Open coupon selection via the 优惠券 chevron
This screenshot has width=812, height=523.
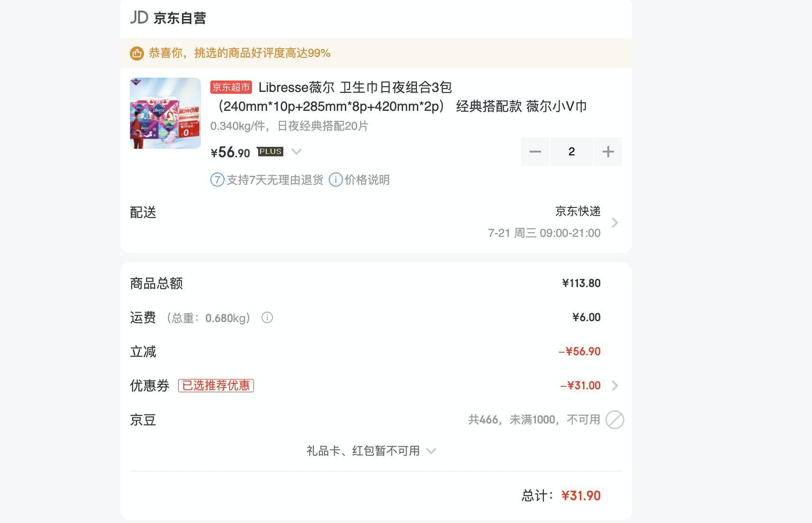615,386
